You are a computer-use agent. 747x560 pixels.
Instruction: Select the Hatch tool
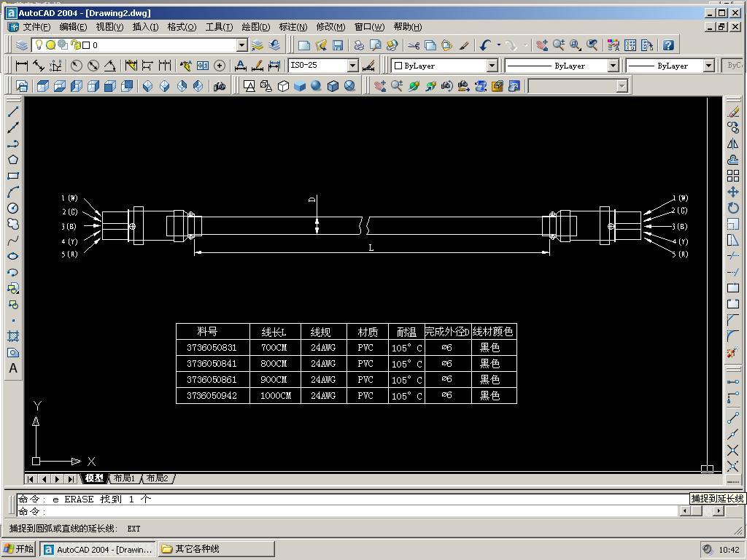pos(13,336)
